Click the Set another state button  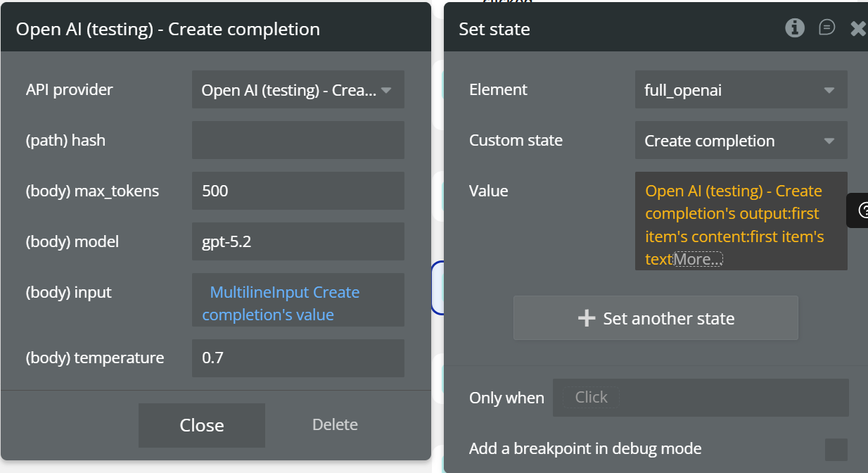(x=656, y=318)
